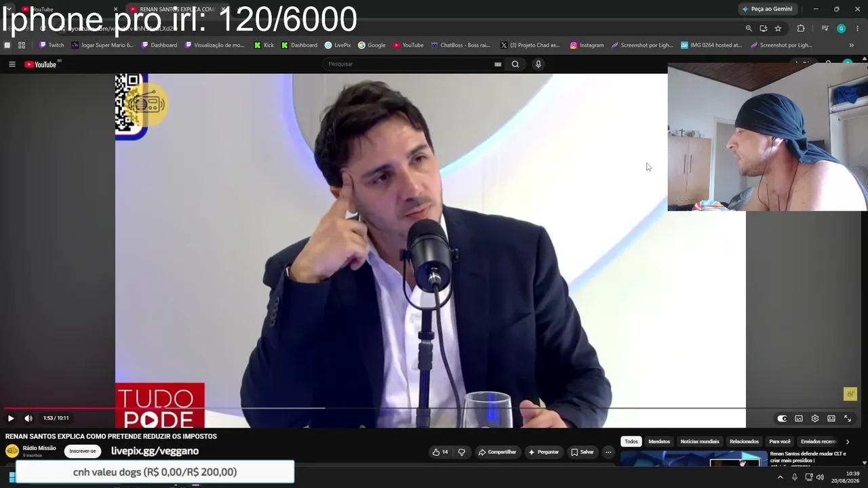This screenshot has width=868, height=488.
Task: Select the Mandatos filter chip
Action: 659,441
